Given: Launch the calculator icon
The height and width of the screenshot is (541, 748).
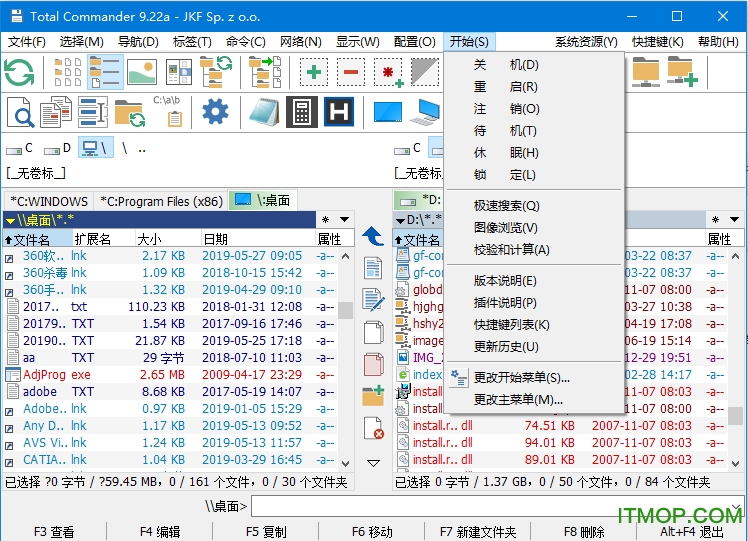Looking at the screenshot, I should click(x=301, y=113).
